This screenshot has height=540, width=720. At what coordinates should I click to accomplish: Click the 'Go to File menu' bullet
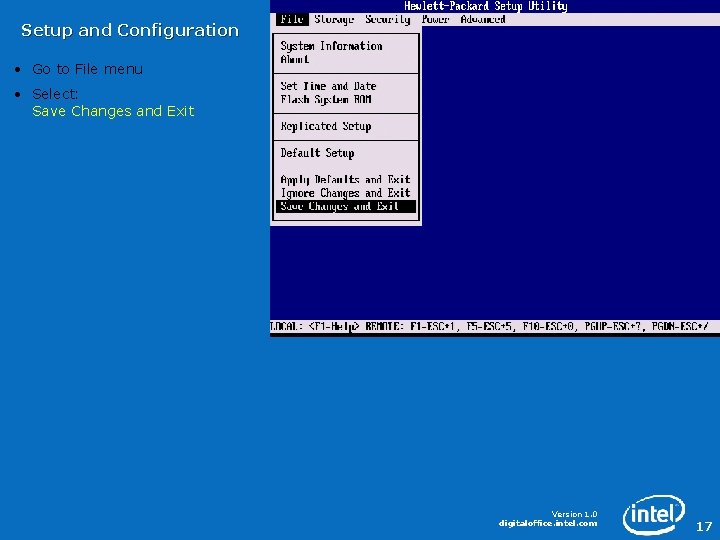point(87,69)
